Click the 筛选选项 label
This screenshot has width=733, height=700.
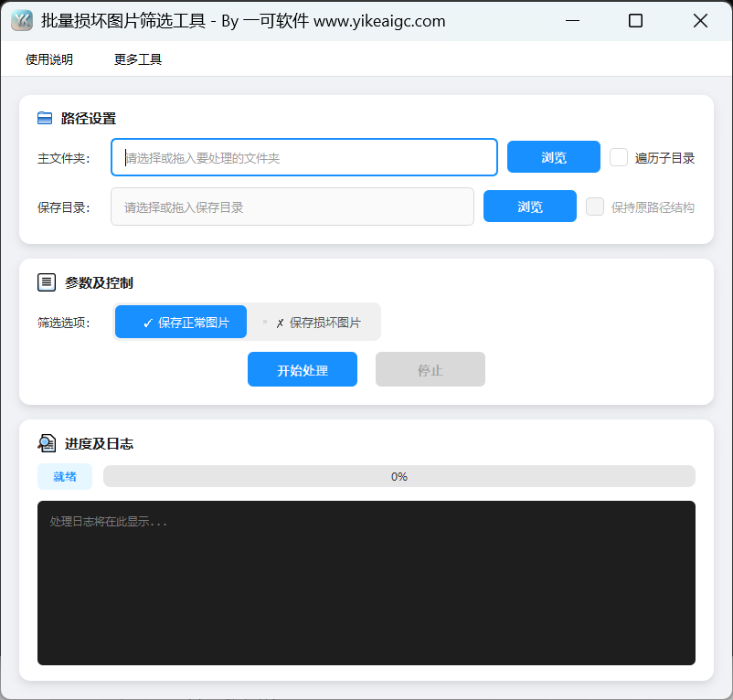(x=64, y=323)
